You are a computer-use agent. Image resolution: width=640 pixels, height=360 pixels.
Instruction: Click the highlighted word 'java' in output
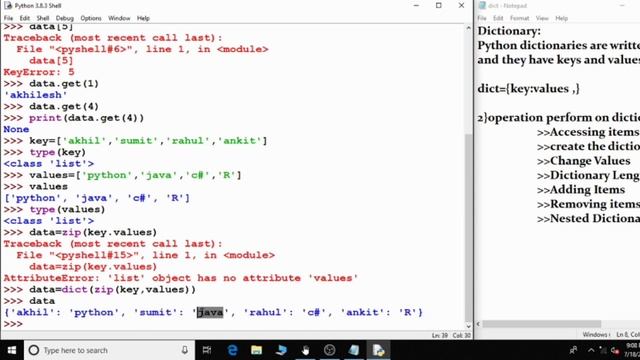pyautogui.click(x=210, y=312)
